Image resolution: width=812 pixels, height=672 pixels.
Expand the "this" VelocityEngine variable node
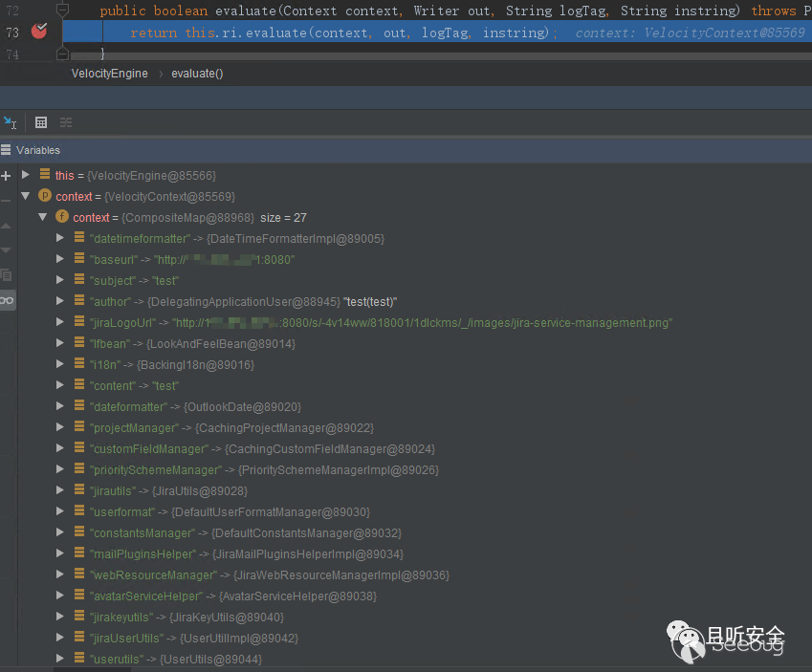tap(26, 175)
